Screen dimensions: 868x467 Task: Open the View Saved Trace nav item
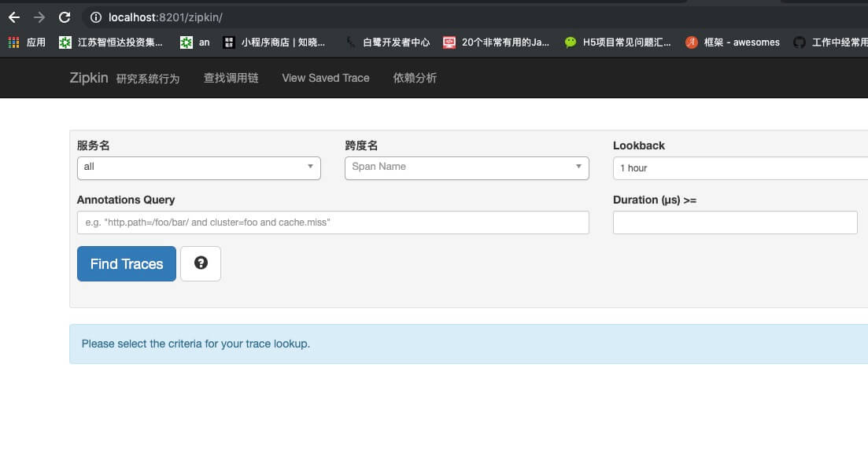tap(326, 78)
